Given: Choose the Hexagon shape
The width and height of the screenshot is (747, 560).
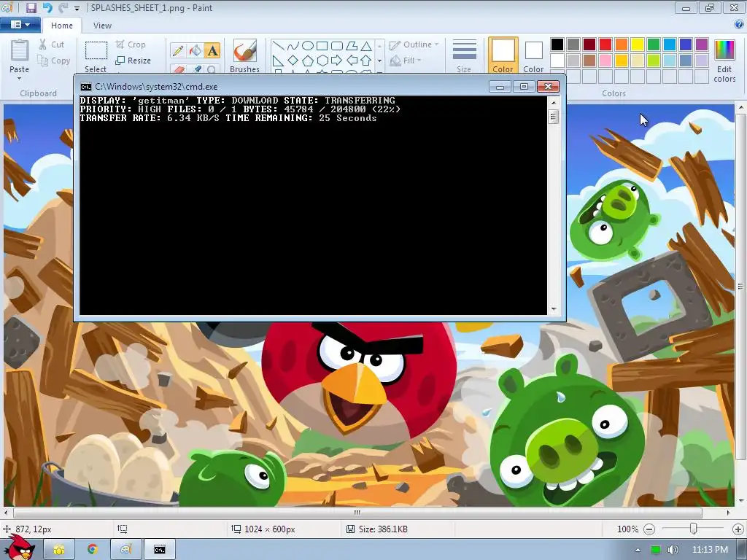Looking at the screenshot, I should point(322,61).
